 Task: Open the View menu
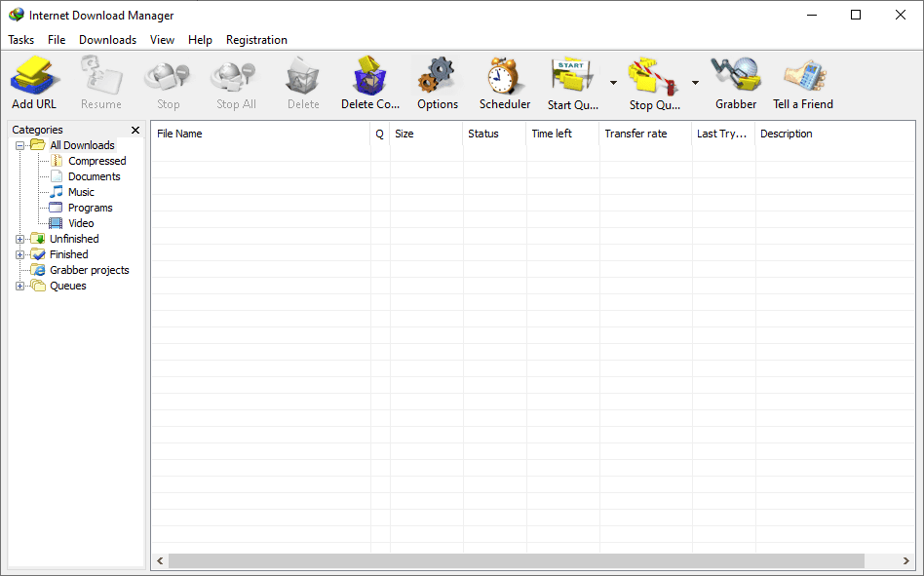coord(162,39)
